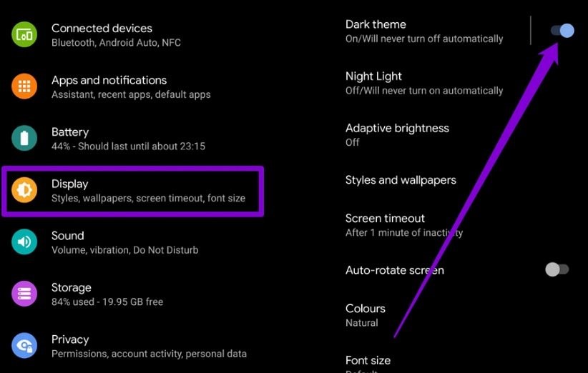
Task: Tap the teal Battery icon
Action: pos(24,138)
